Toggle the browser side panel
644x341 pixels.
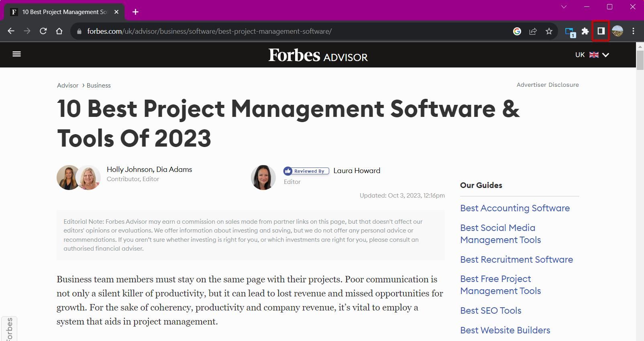(x=601, y=31)
